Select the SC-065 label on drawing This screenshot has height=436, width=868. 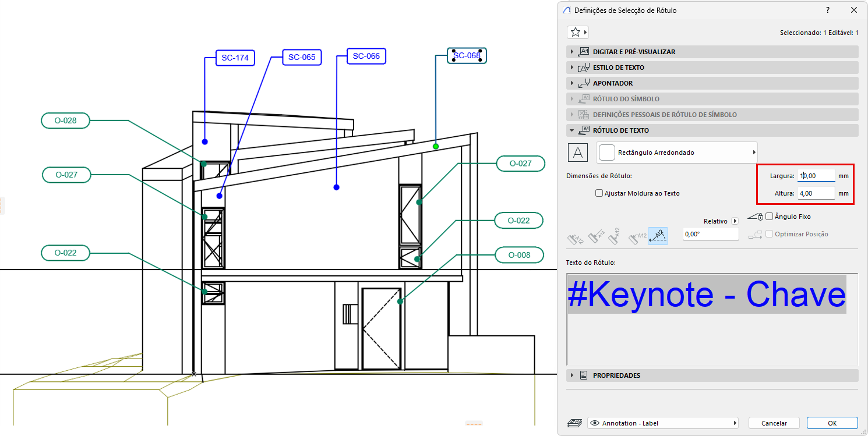coord(302,57)
